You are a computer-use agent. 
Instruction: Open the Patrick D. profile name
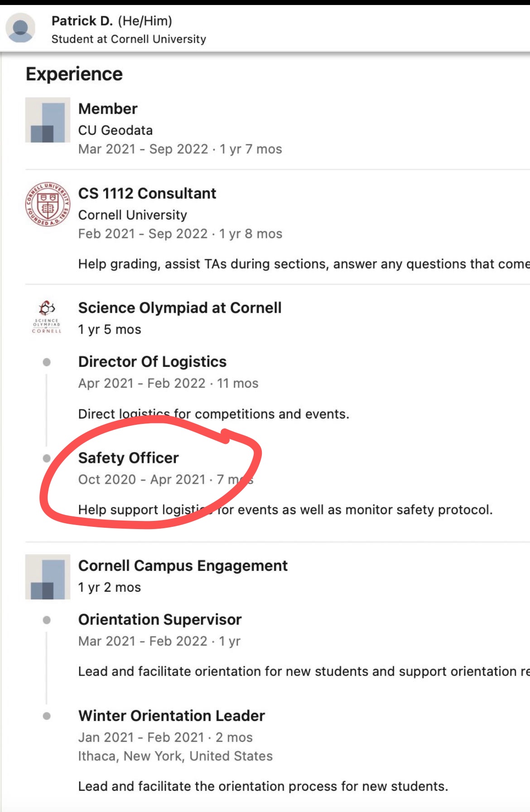[82, 21]
